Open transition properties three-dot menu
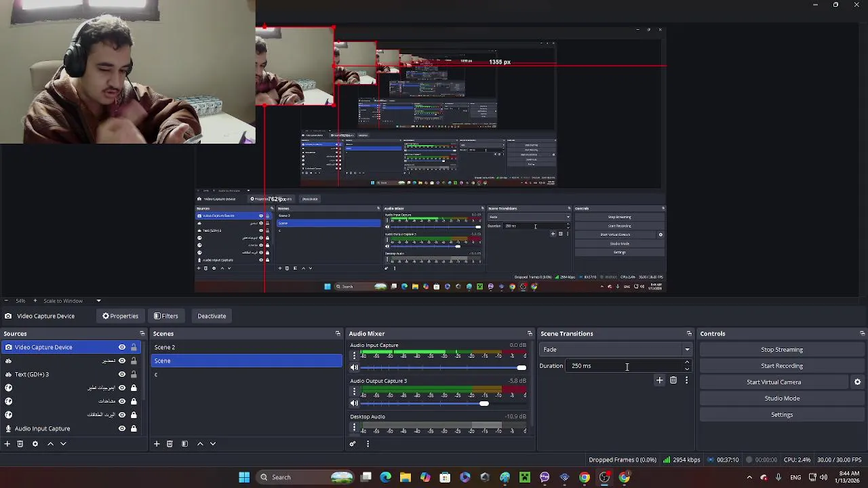Viewport: 868px width, 488px height. point(686,380)
